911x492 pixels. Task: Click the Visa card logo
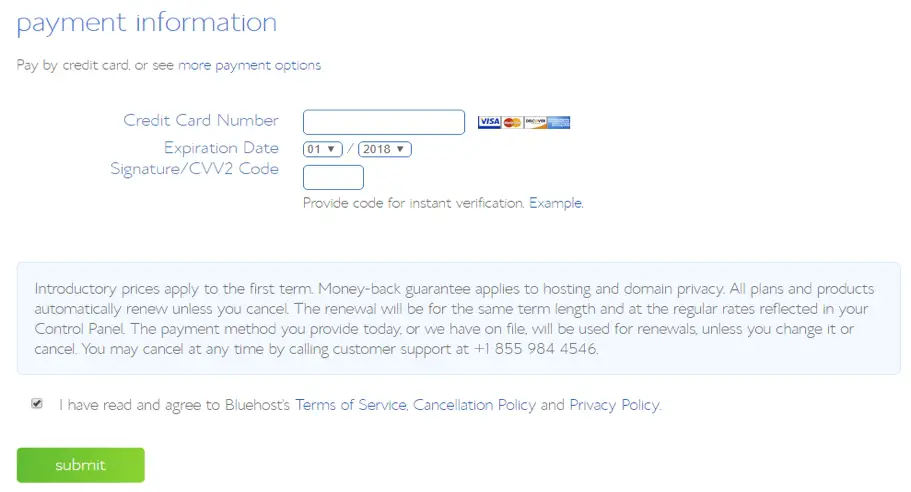pos(489,122)
